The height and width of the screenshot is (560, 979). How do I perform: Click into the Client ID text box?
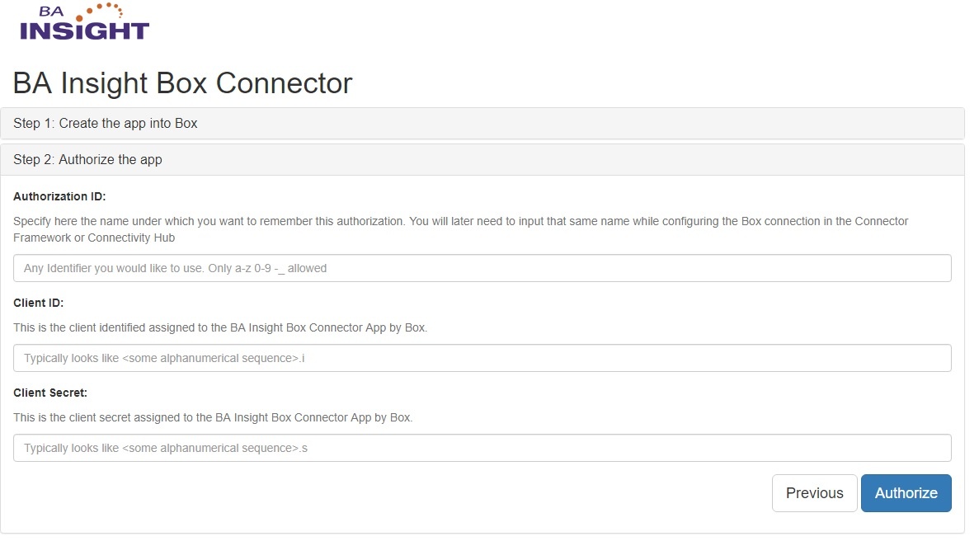[x=482, y=358]
